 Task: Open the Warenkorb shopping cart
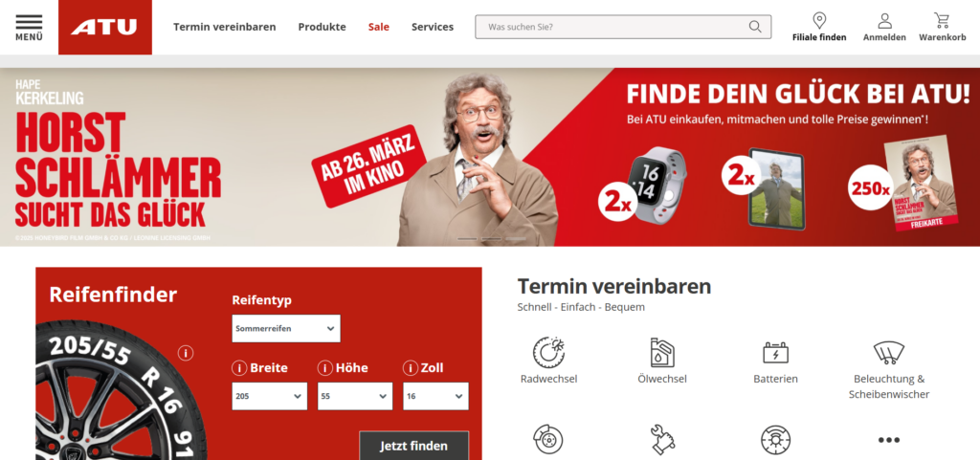(942, 21)
